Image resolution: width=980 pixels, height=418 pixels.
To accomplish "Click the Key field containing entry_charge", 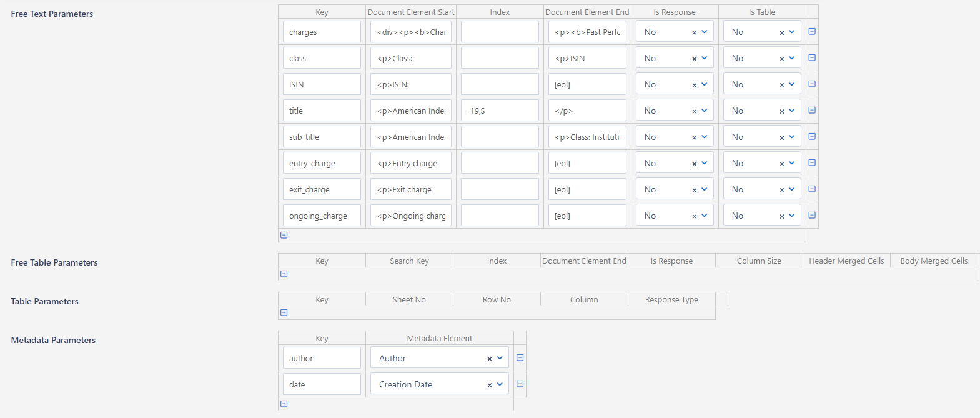I will (322, 163).
